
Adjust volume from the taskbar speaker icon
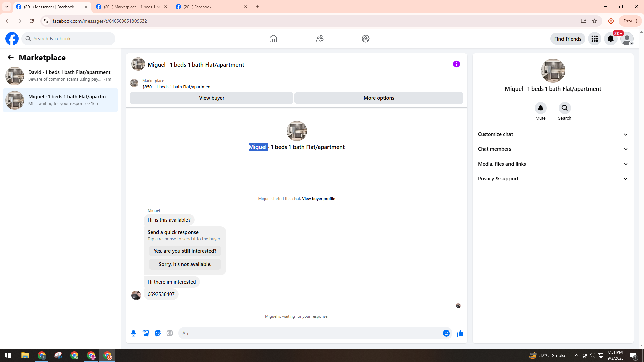point(592,355)
